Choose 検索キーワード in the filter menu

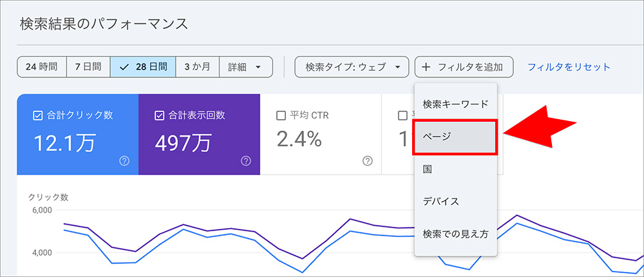click(455, 104)
